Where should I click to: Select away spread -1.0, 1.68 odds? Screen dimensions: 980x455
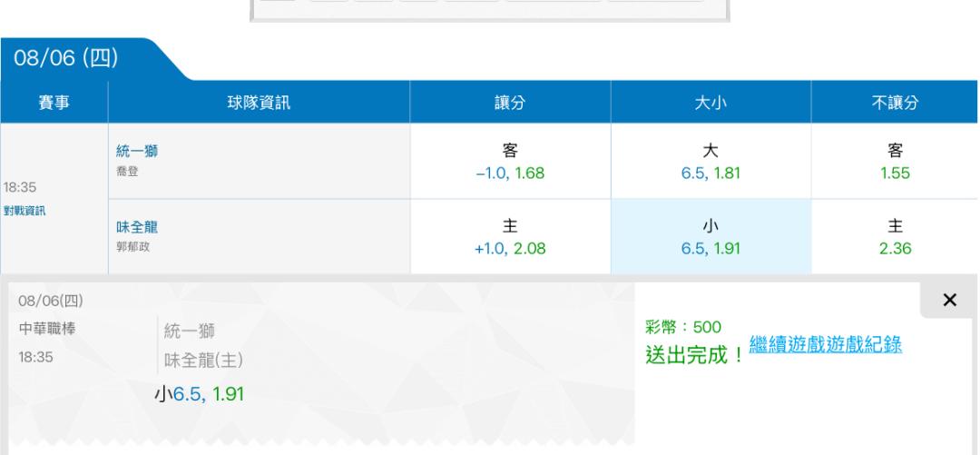510,162
